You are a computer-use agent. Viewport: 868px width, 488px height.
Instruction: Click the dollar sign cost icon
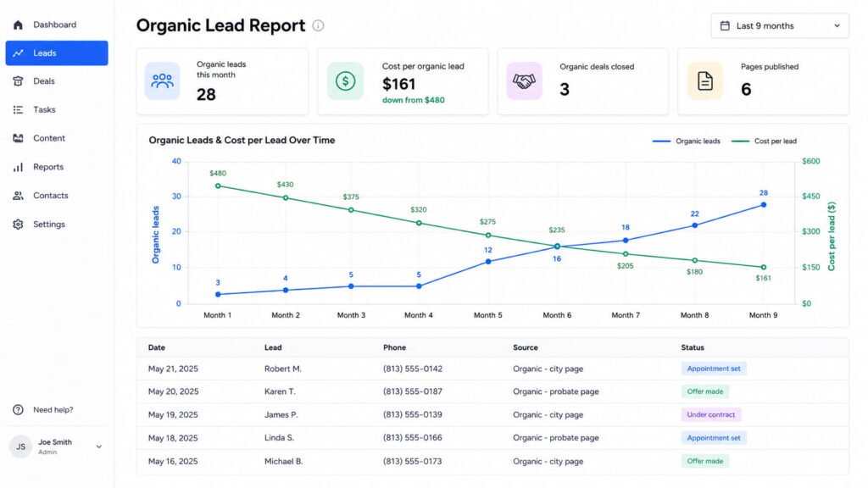(345, 80)
